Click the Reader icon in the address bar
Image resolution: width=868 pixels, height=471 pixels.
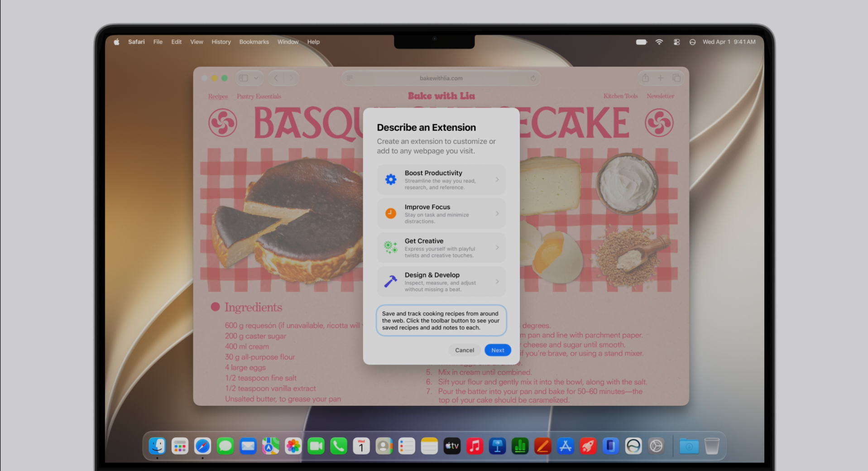350,78
